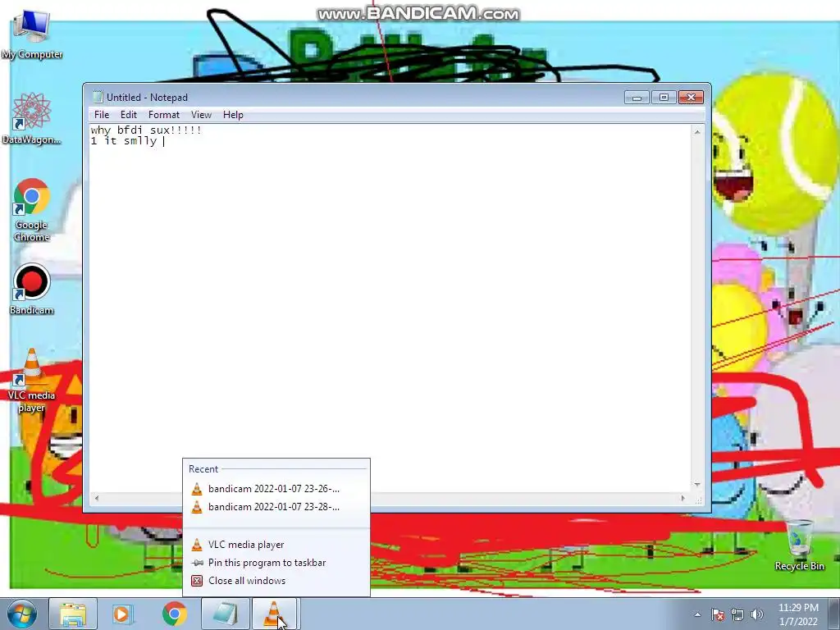Image resolution: width=840 pixels, height=630 pixels.
Task: Click the Notepad horizontal scroll right arrow
Action: tap(683, 498)
